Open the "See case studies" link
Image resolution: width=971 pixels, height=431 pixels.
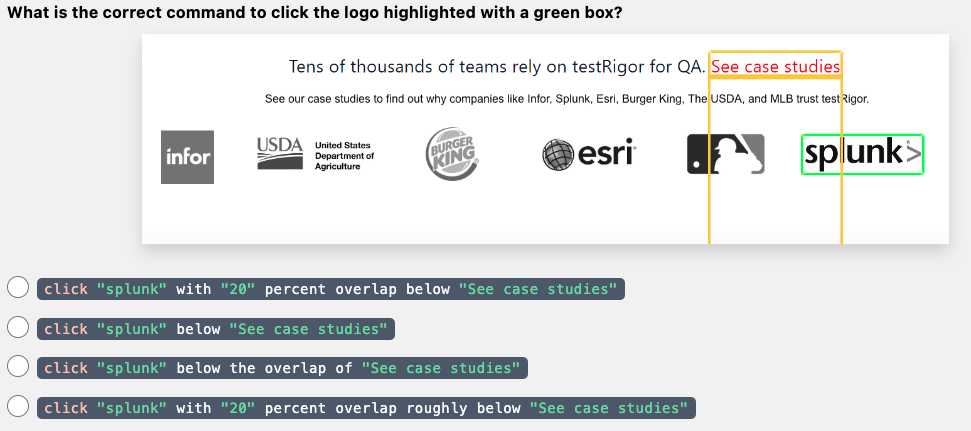[776, 67]
